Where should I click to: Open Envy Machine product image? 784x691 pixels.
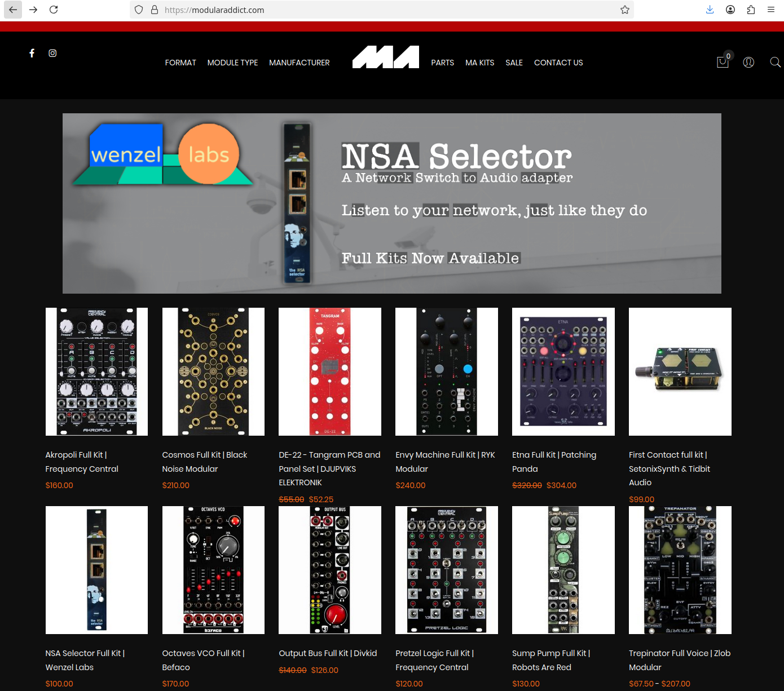pyautogui.click(x=447, y=371)
